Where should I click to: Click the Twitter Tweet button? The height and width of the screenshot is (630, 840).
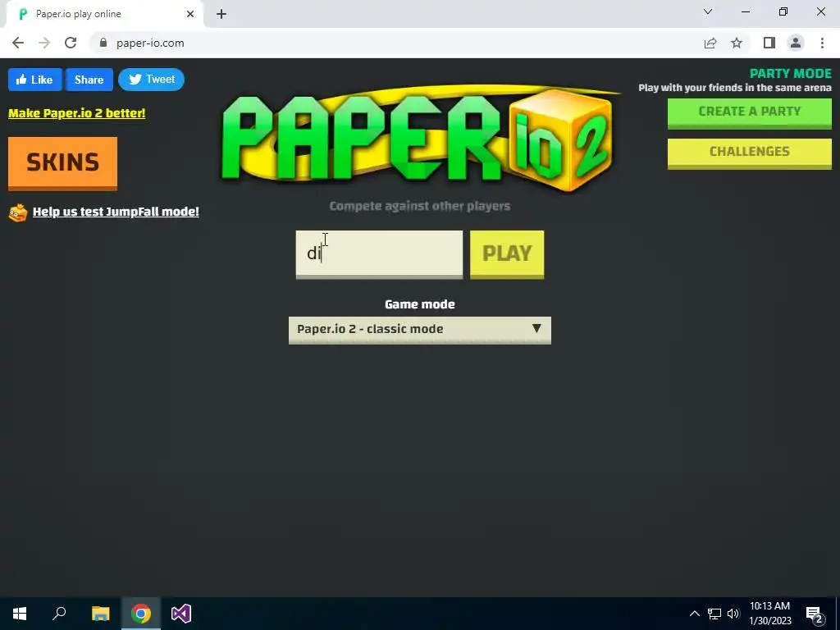pos(151,80)
